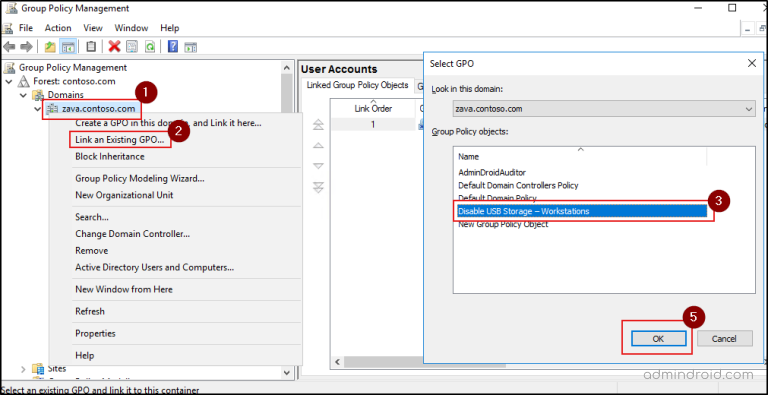Click Cancel in Select GPO dialog
This screenshot has height=395, width=768.
click(x=724, y=339)
